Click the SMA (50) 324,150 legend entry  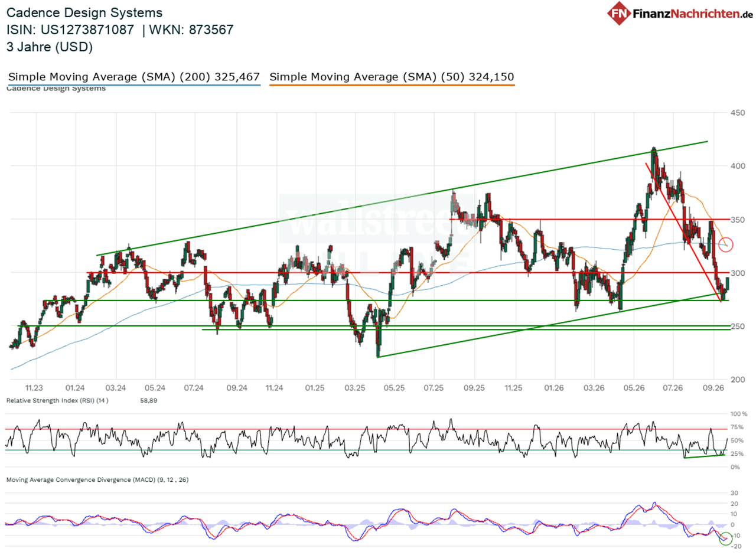[x=392, y=77]
